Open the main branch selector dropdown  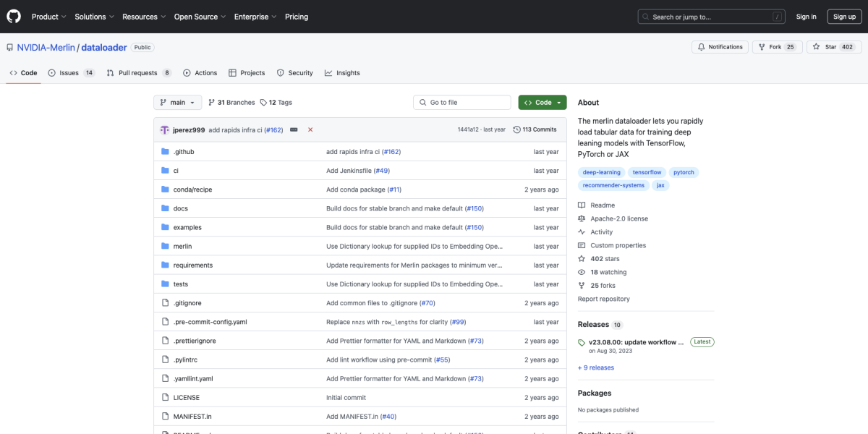coord(177,103)
